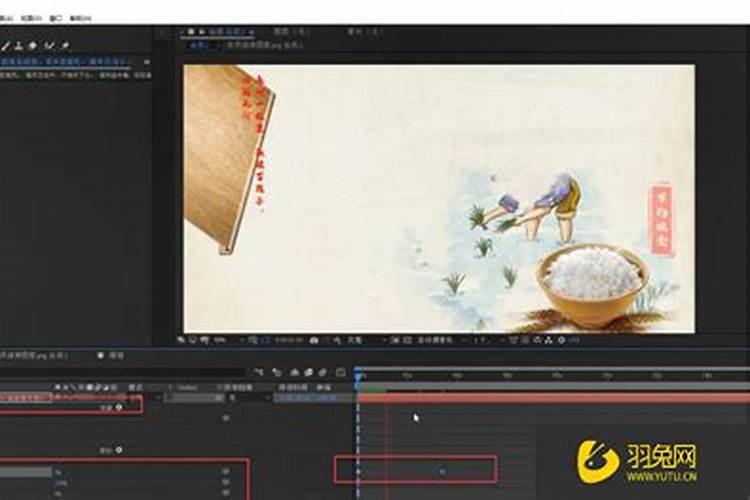Switch to the 素材 (无) viewer tab
Image resolution: width=750 pixels, height=500 pixels.
click(364, 32)
